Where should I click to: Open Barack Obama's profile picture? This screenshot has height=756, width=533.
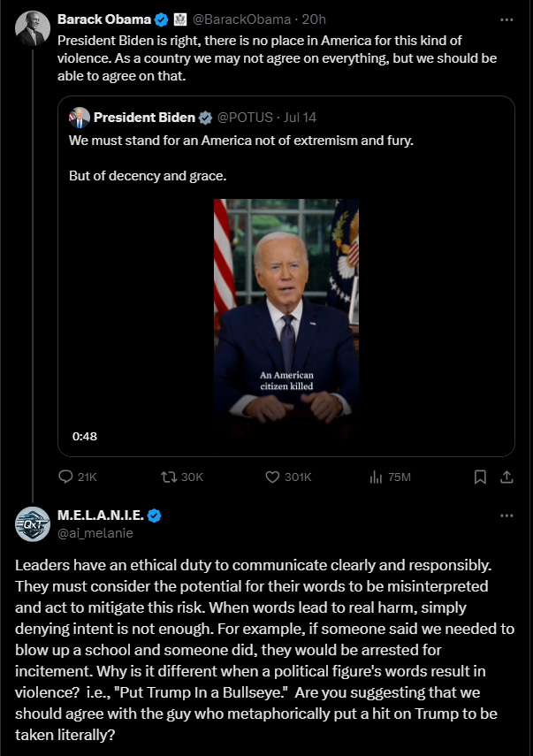click(33, 30)
